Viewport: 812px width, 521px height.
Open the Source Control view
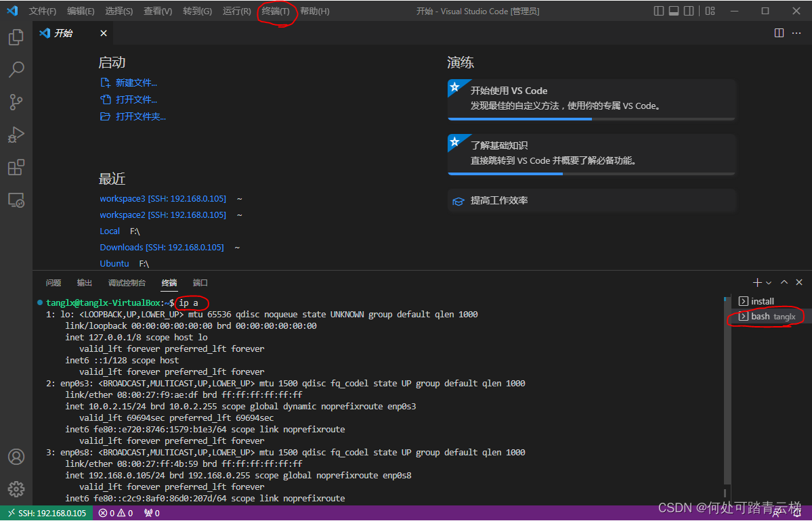pos(16,102)
